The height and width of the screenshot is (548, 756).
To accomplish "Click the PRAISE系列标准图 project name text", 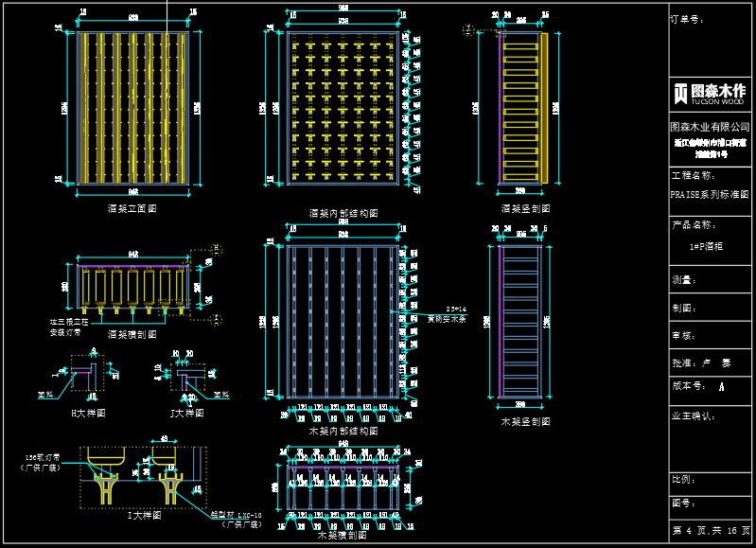I will point(710,193).
